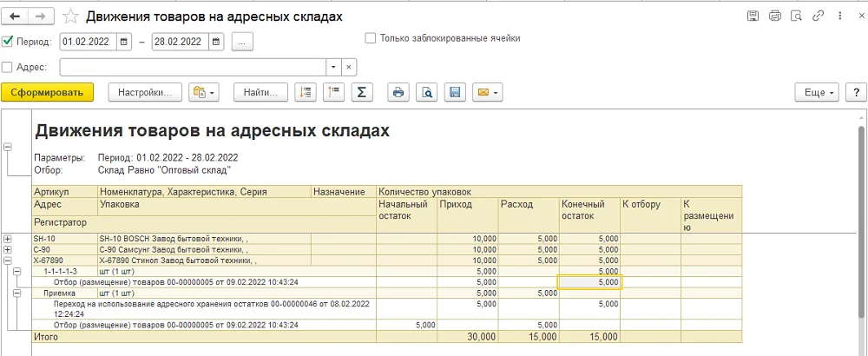Print report using toolbar printer icon
Image resolution: width=868 pixels, height=356 pixels.
pos(398,92)
